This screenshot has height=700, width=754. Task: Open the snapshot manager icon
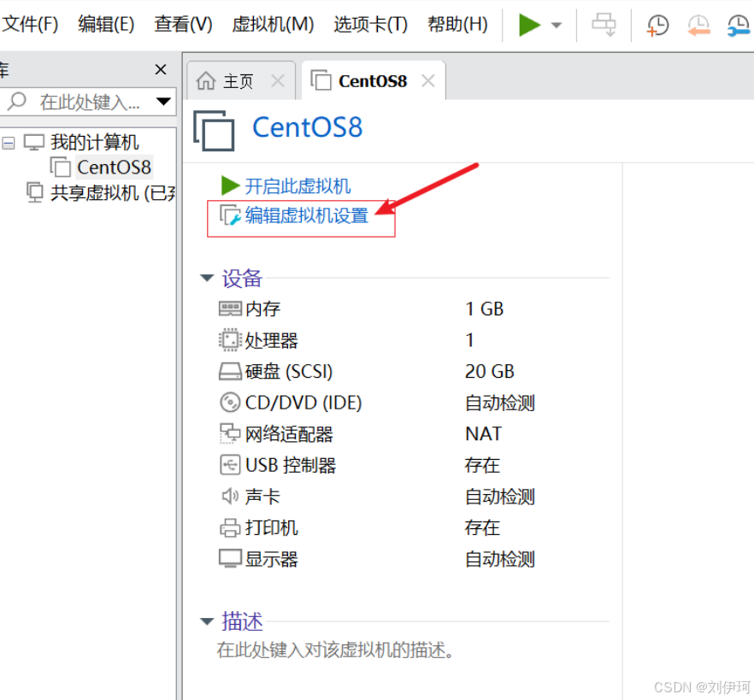[x=739, y=25]
